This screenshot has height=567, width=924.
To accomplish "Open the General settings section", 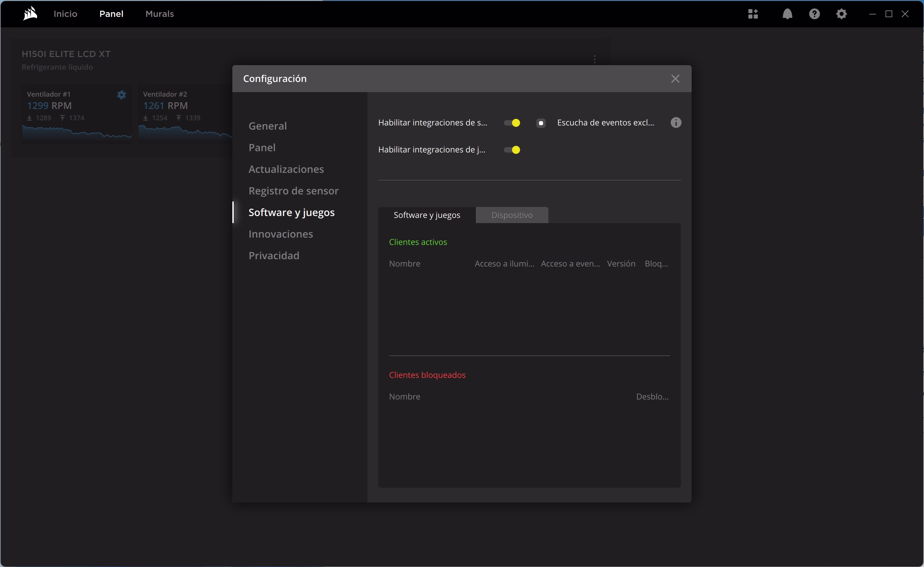I will [x=267, y=126].
